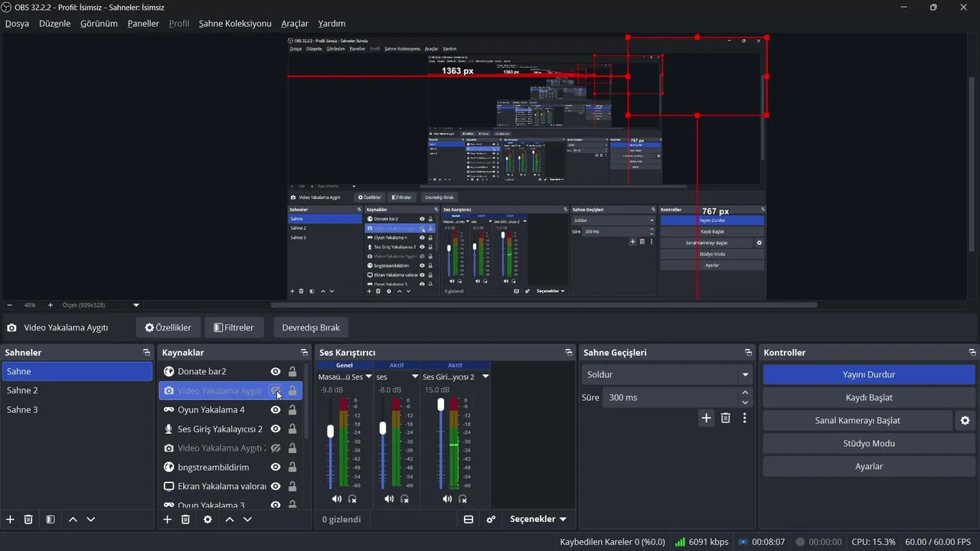Stop streaming with Yayını Durdur
The height and width of the screenshot is (551, 980).
[x=869, y=375]
